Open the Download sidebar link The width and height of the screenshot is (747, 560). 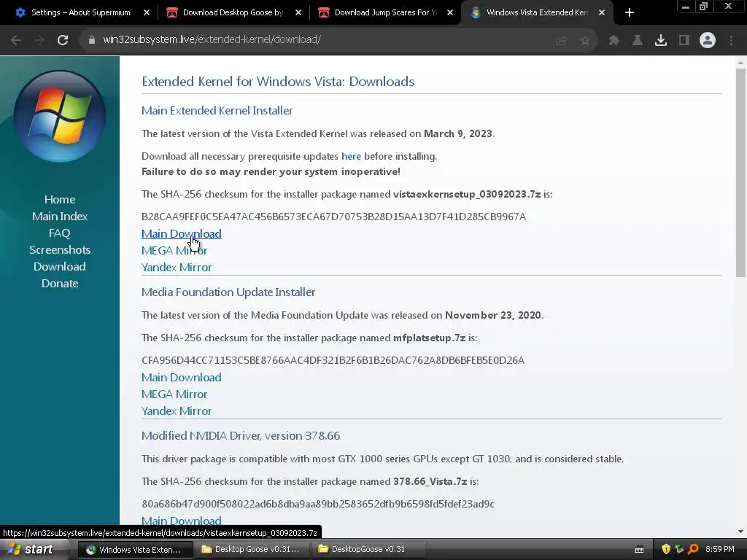point(60,266)
